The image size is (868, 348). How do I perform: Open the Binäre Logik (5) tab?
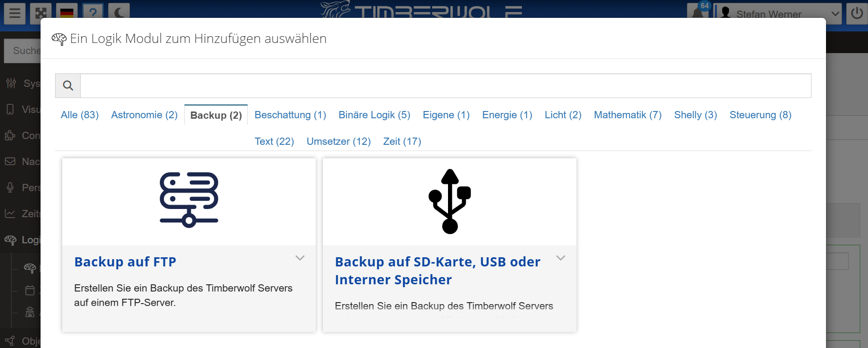[374, 115]
